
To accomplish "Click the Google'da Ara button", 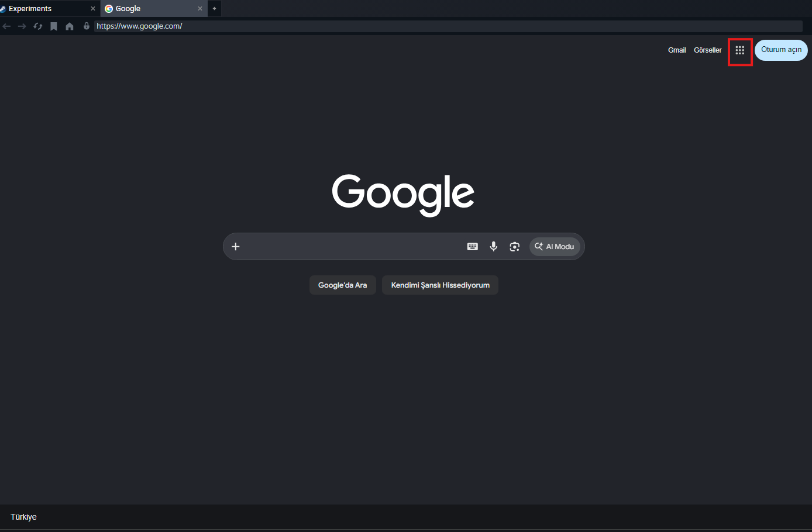I will (x=343, y=285).
